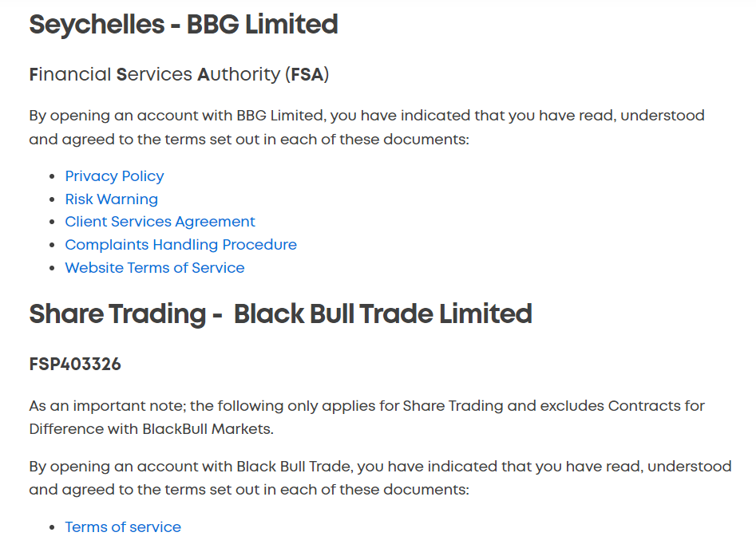This screenshot has height=552, width=756.
Task: Click the paragraph about opening a Black Bull Trade account
Action: [381, 478]
